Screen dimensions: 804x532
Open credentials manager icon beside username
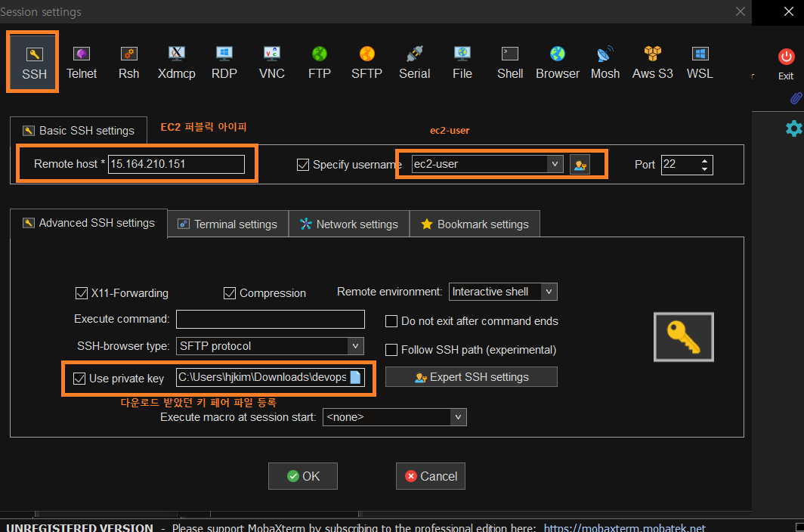580,165
